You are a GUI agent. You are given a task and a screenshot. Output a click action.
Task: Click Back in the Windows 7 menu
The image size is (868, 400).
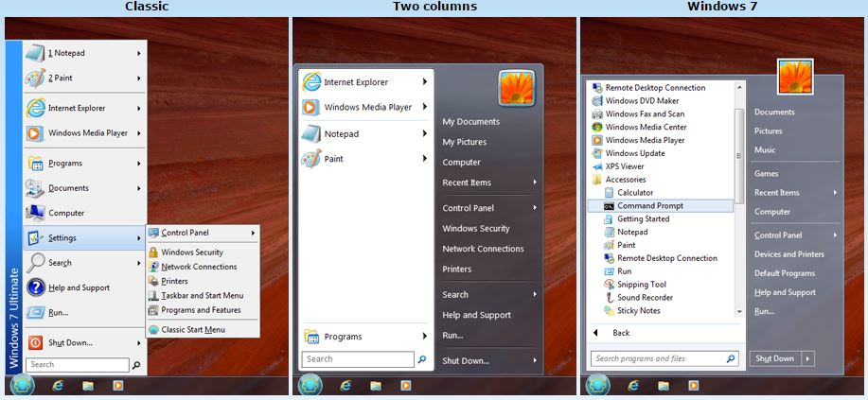click(x=620, y=333)
